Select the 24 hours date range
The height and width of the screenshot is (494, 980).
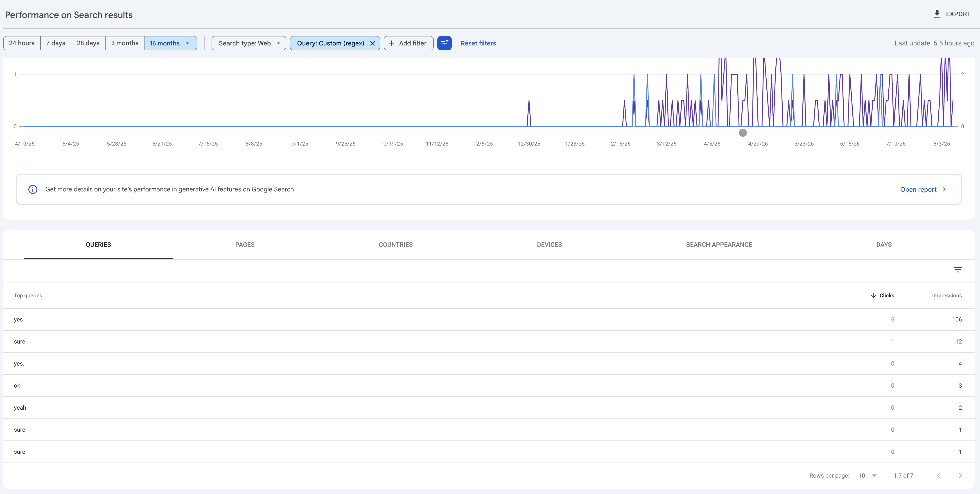pos(22,43)
